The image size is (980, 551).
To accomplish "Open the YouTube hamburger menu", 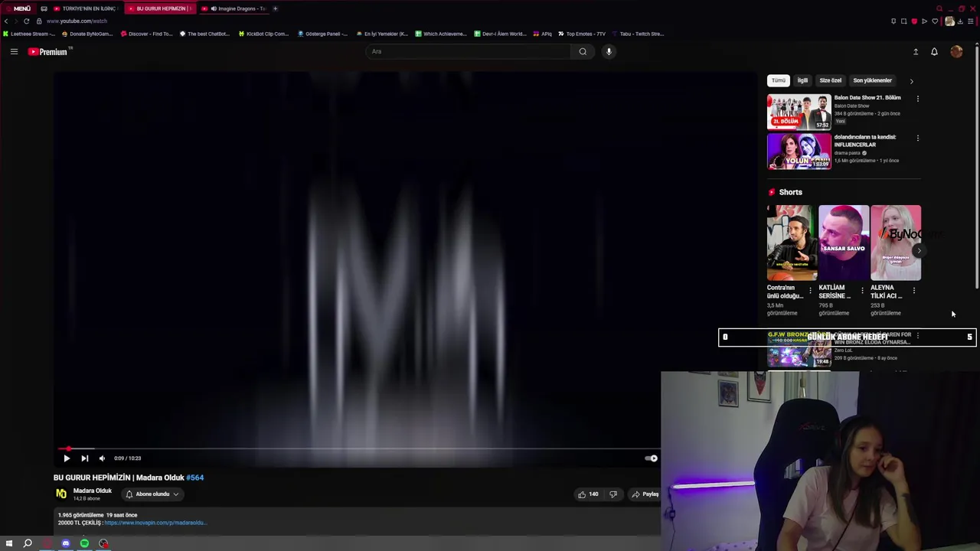I will (14, 51).
